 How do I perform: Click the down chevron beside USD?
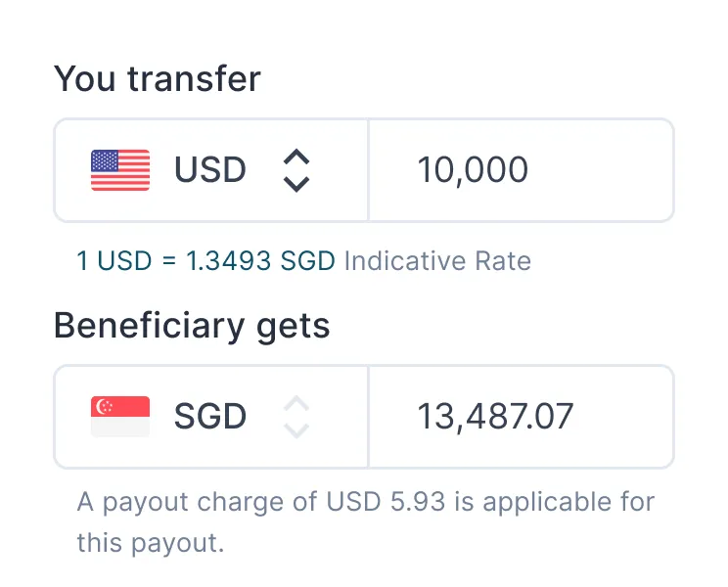pyautogui.click(x=296, y=183)
